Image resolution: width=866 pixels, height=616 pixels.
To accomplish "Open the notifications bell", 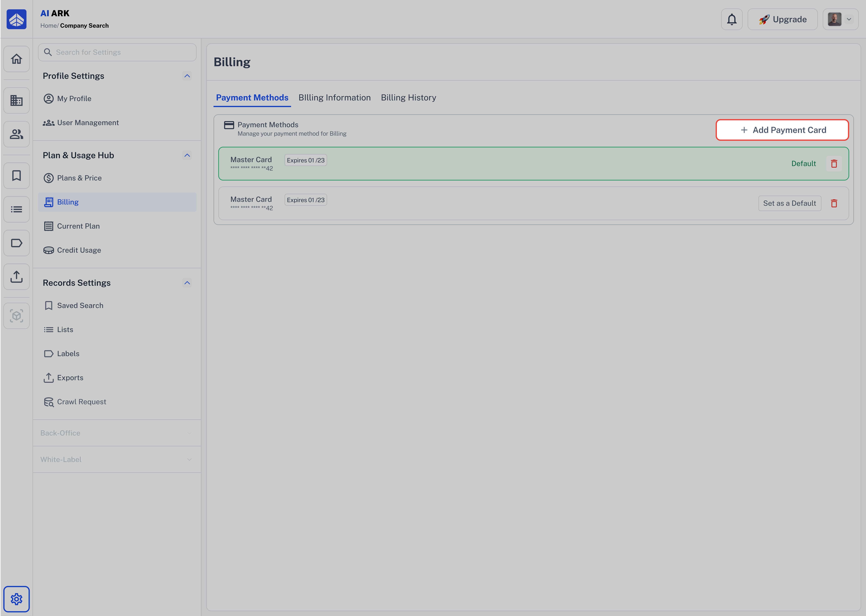I will (x=731, y=19).
